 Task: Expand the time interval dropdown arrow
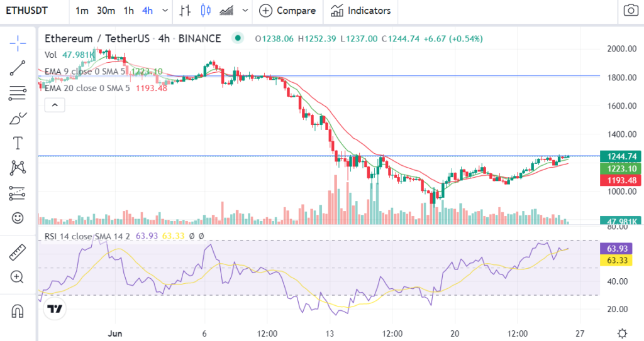click(x=165, y=11)
